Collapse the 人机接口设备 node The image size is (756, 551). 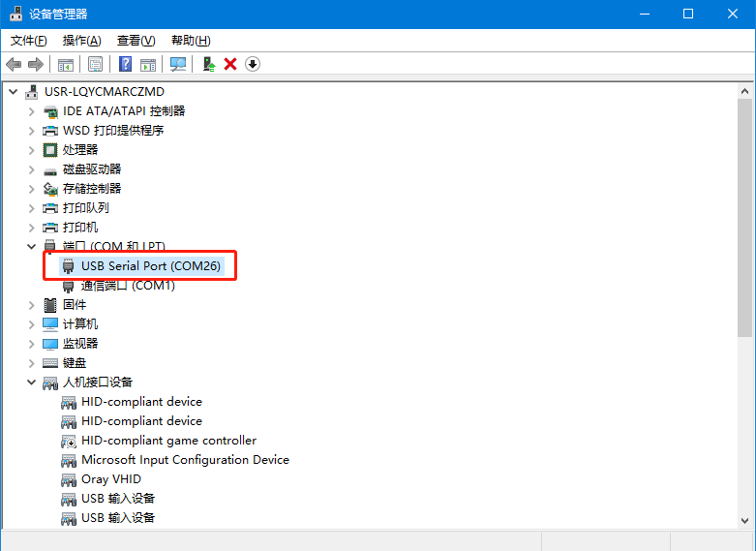click(32, 383)
